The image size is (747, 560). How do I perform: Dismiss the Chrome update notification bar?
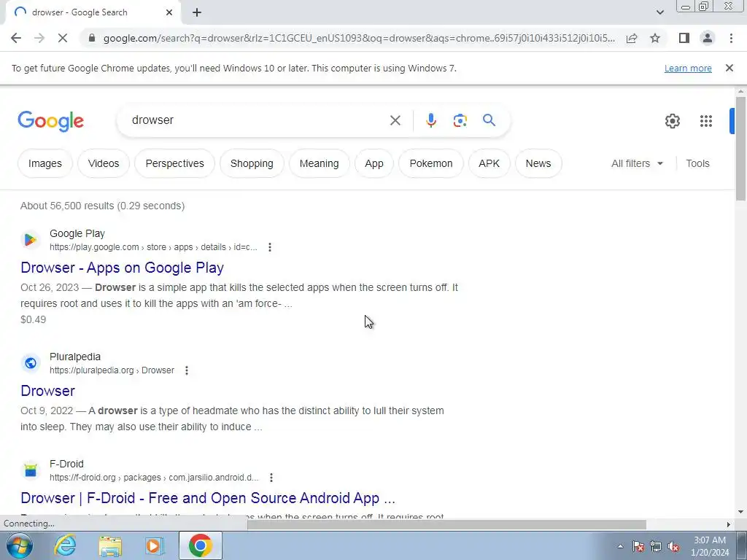[x=729, y=68]
